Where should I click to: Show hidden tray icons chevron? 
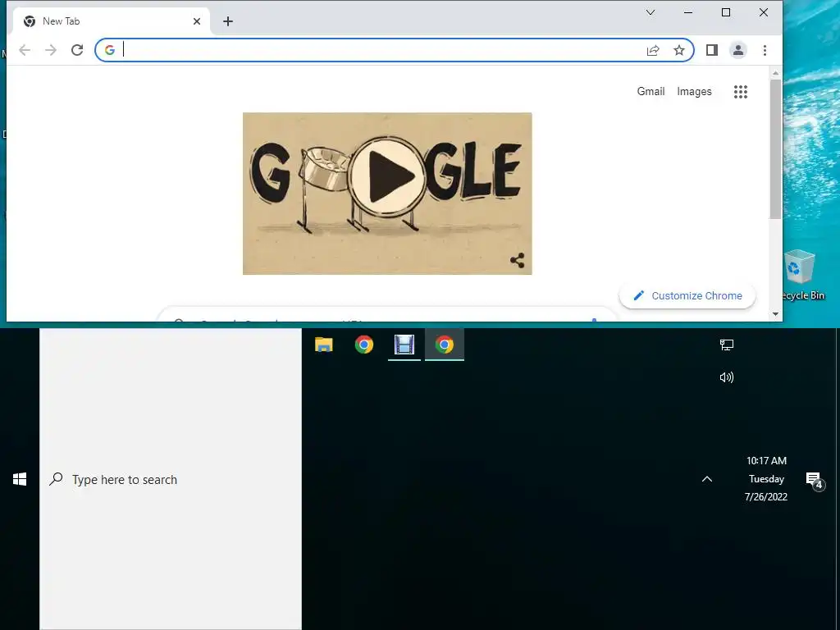pos(707,479)
